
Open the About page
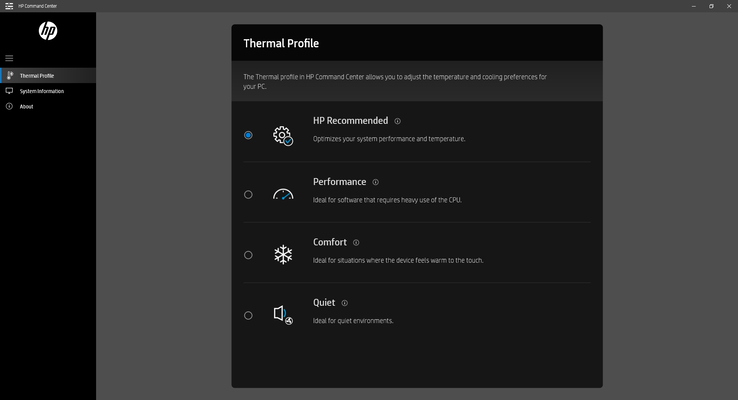point(26,106)
